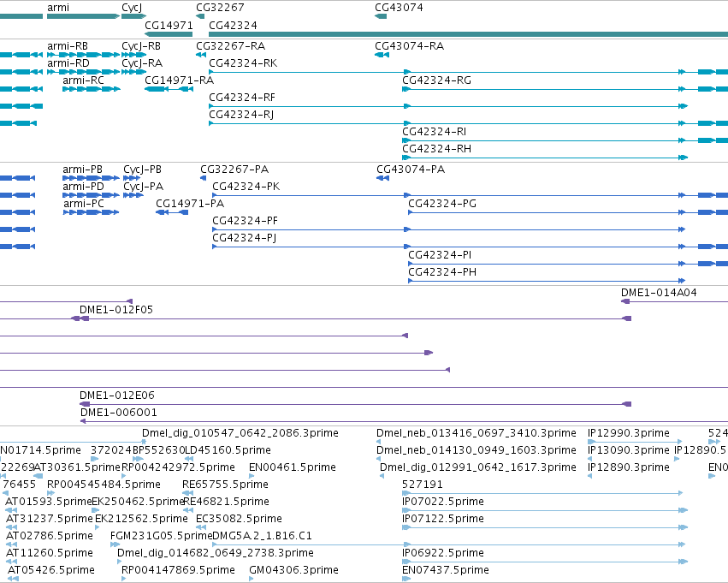
Task: Select protein CG42324-PK
Action: click(x=246, y=187)
